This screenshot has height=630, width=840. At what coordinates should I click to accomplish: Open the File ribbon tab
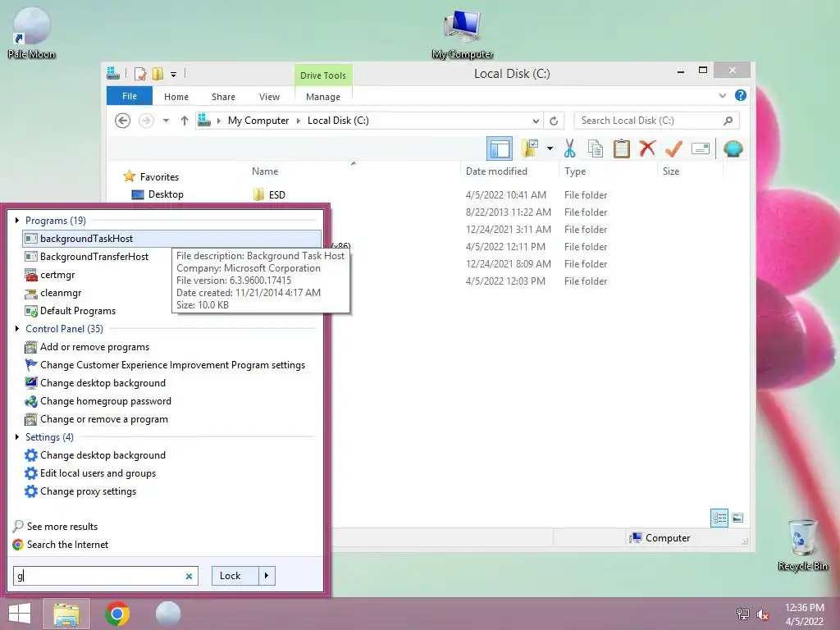coord(129,96)
